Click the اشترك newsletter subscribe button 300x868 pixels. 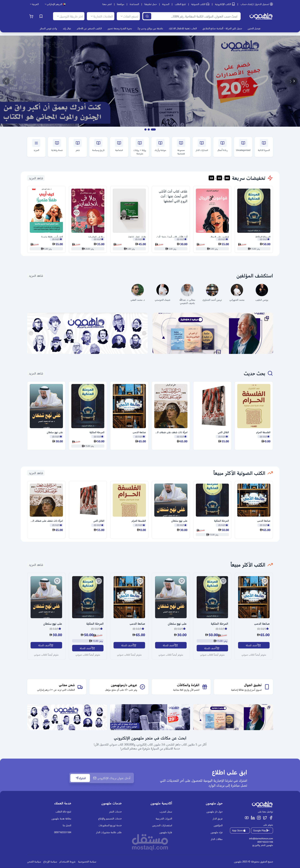81,778
